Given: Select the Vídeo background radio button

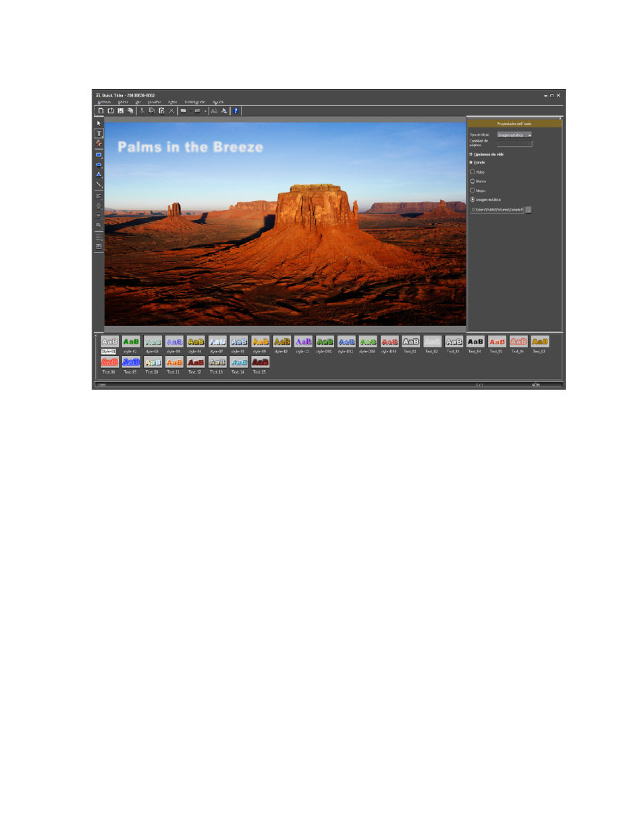Looking at the screenshot, I should click(x=473, y=172).
